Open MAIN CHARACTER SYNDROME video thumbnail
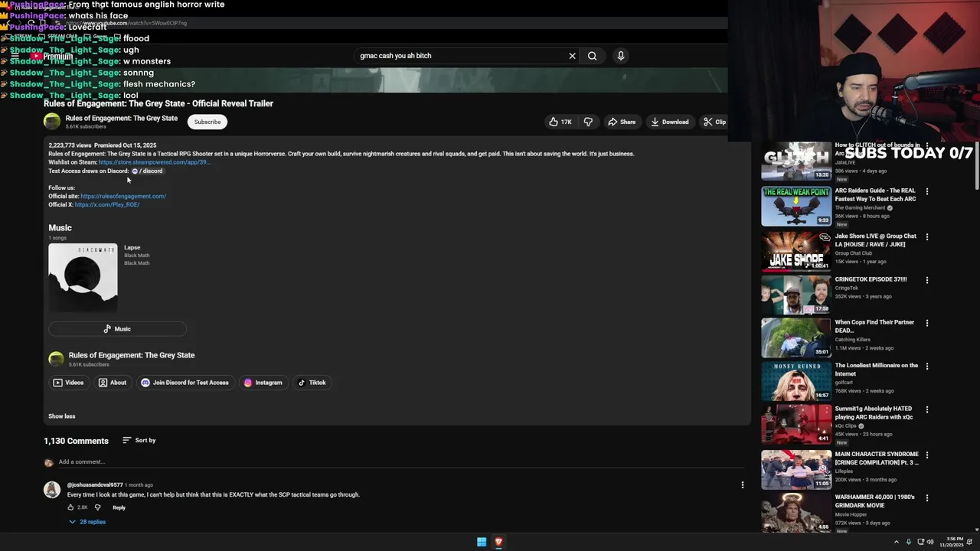980x551 pixels. [796, 468]
